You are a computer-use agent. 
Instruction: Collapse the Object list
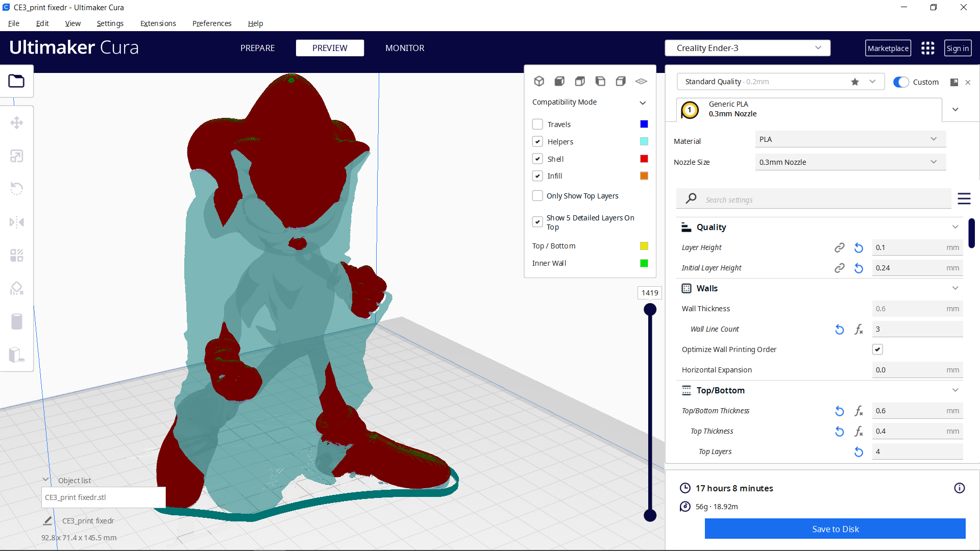pos(45,480)
